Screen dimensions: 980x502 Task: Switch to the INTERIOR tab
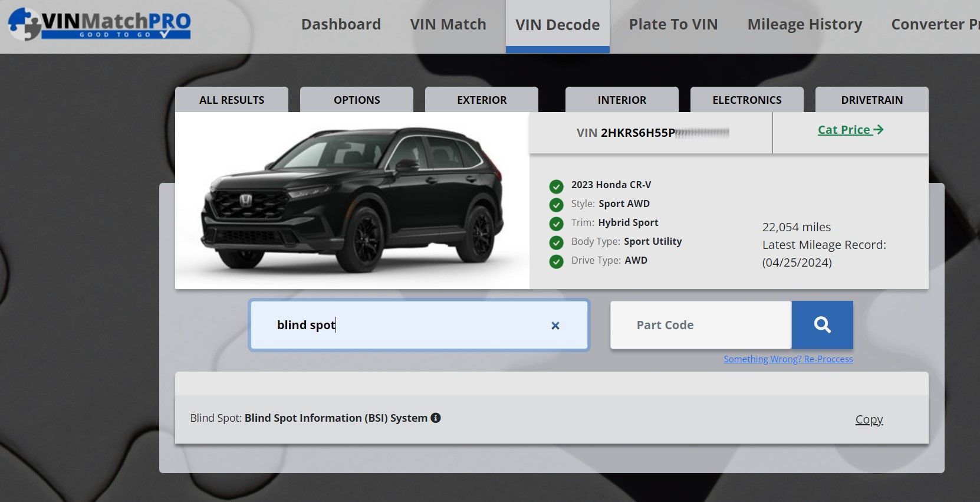[622, 100]
